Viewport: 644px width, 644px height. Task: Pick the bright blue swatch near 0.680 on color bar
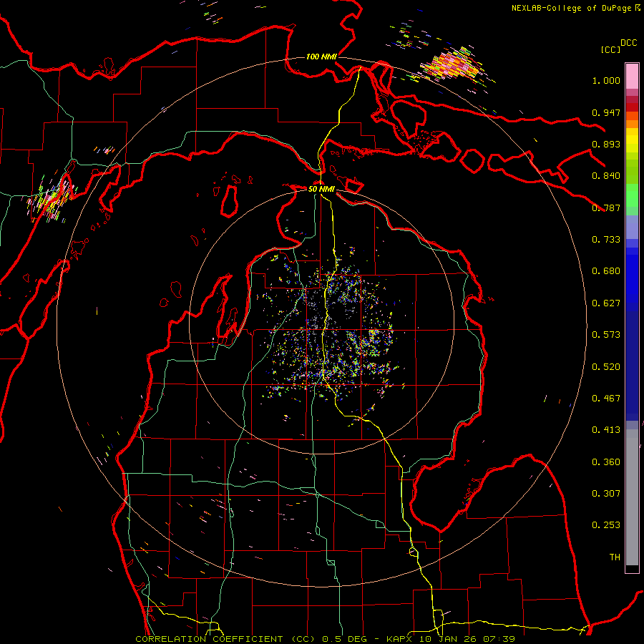click(632, 275)
